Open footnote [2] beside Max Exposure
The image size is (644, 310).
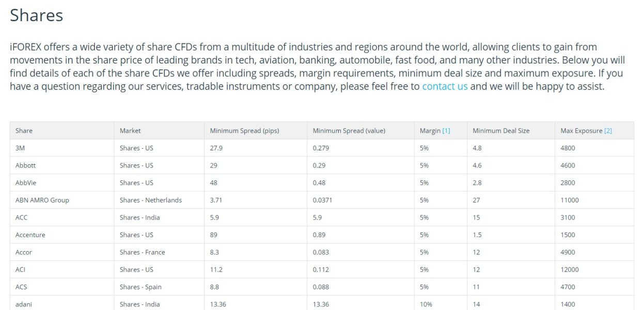point(608,131)
